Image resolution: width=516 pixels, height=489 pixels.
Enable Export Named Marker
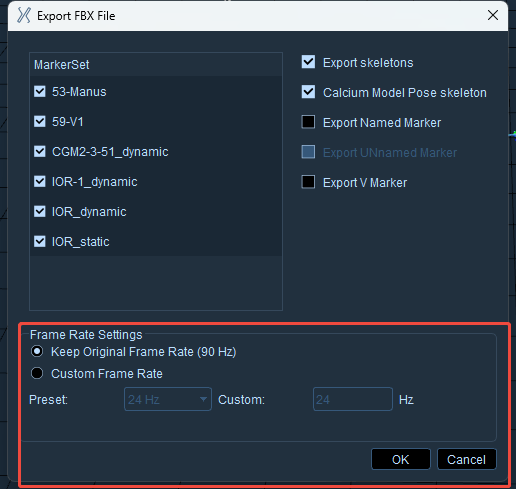(308, 122)
